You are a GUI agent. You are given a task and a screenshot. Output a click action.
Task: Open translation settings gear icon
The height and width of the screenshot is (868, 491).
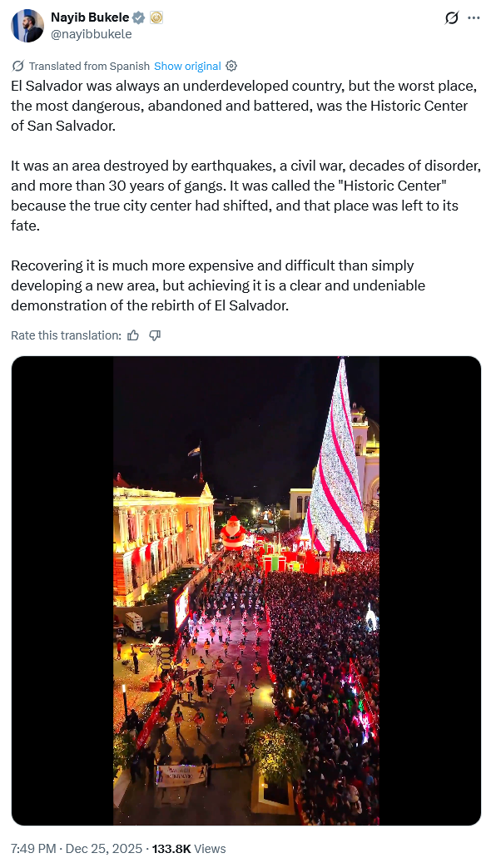click(x=231, y=66)
